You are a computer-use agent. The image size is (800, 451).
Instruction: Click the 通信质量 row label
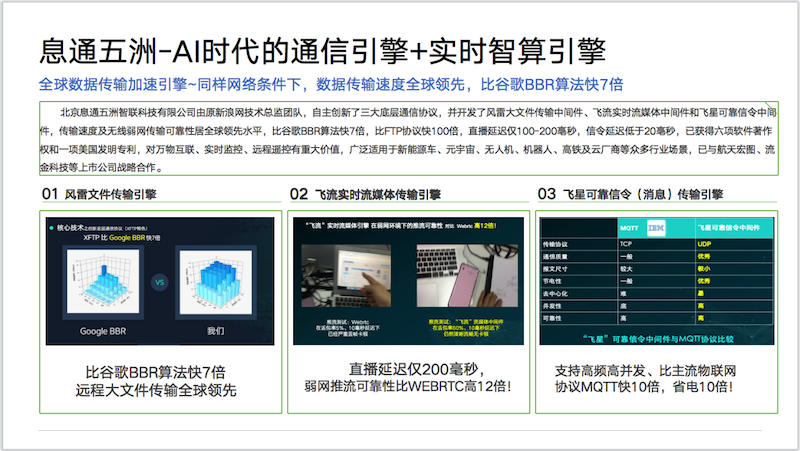(555, 257)
